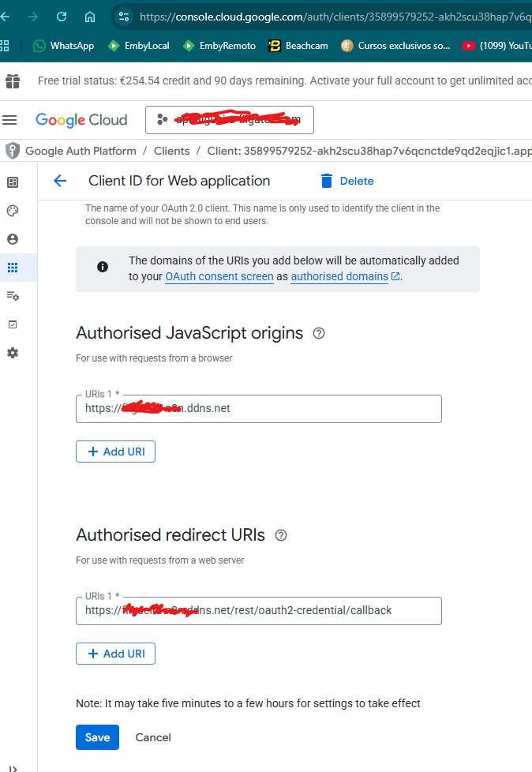Save the client settings
The image size is (532, 772).
97,737
